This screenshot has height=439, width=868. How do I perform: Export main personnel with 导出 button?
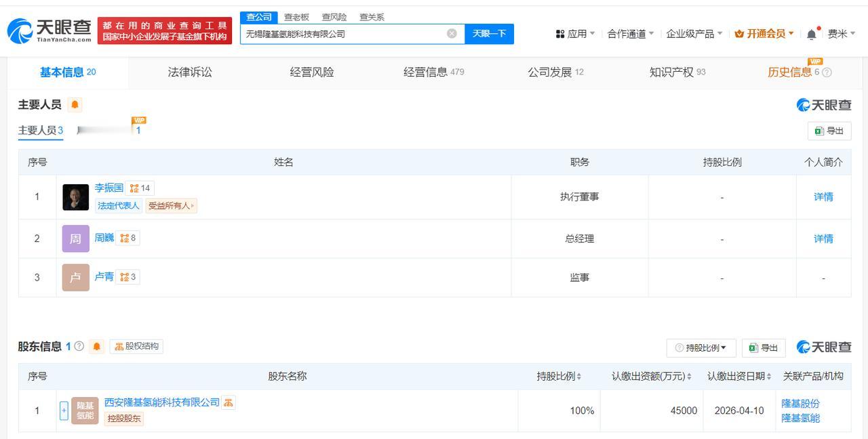[829, 131]
